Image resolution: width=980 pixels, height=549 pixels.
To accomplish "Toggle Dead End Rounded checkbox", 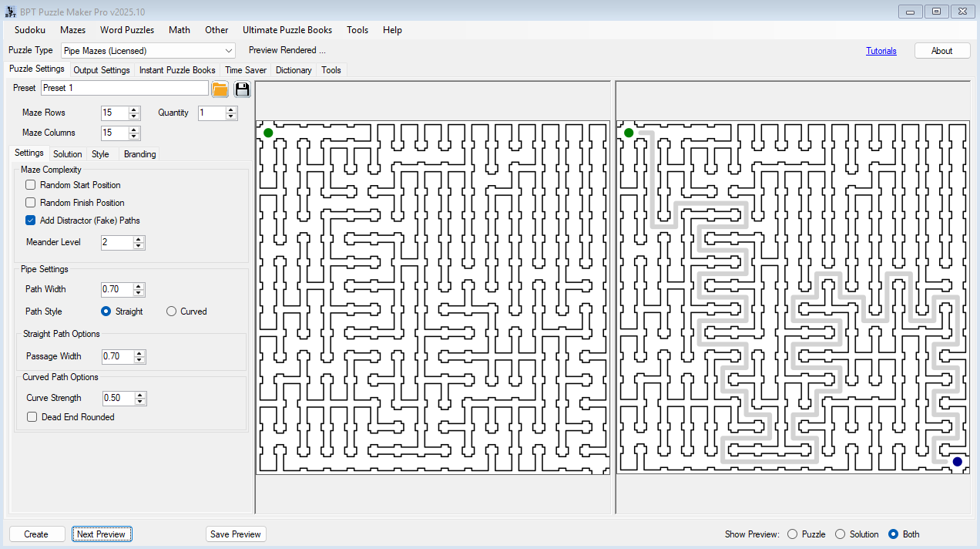I will click(x=32, y=417).
